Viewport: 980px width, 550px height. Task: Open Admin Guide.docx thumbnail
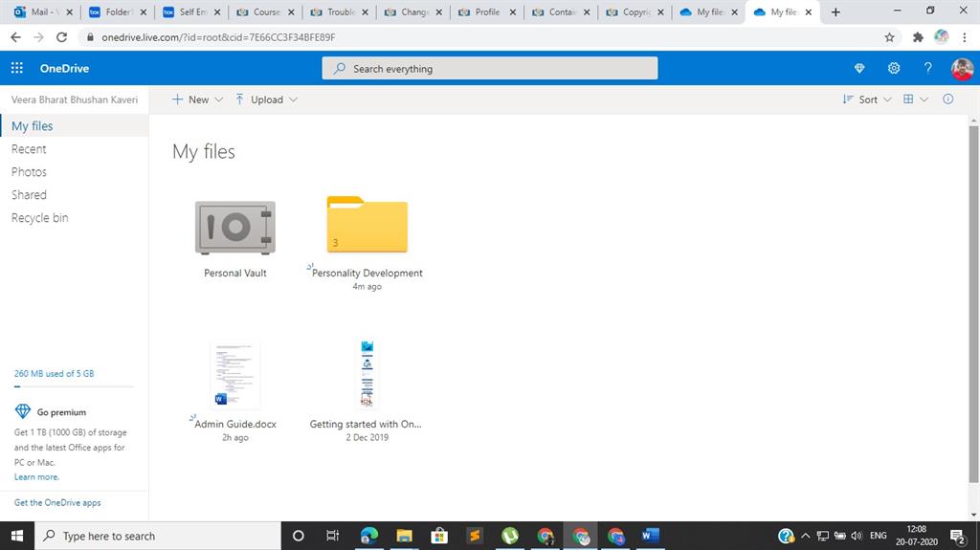click(x=235, y=374)
